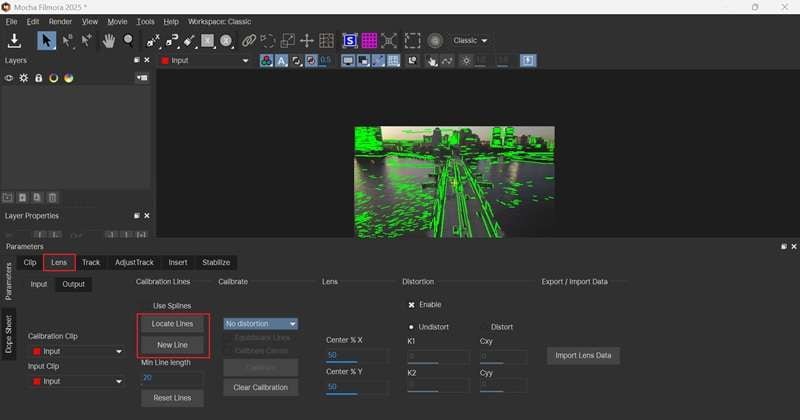Toggle the RGB channels view icon
This screenshot has height=420, width=800.
(266, 61)
